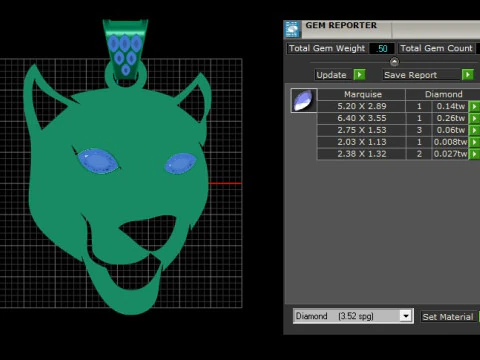The width and height of the screenshot is (480, 360).
Task: Click the Diamond column header
Action: pyautogui.click(x=443, y=94)
